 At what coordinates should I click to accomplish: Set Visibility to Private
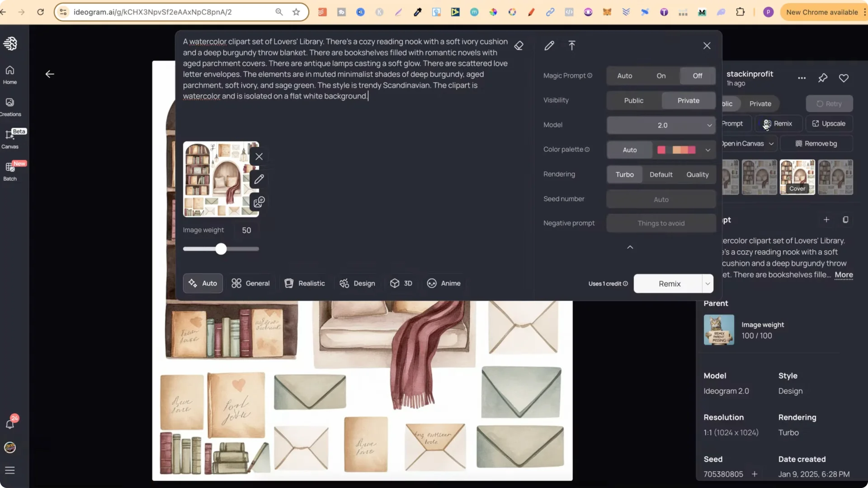click(x=688, y=100)
